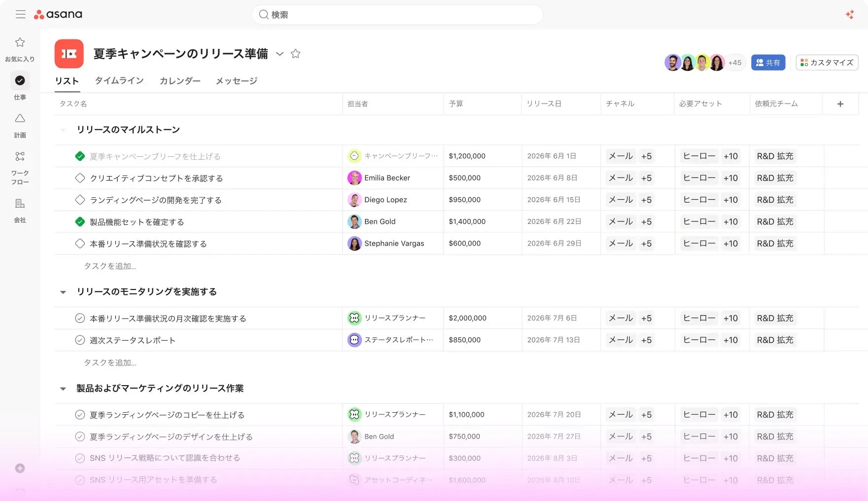This screenshot has width=868, height=501.
Task: Click 予算 column header
Action: (x=456, y=104)
